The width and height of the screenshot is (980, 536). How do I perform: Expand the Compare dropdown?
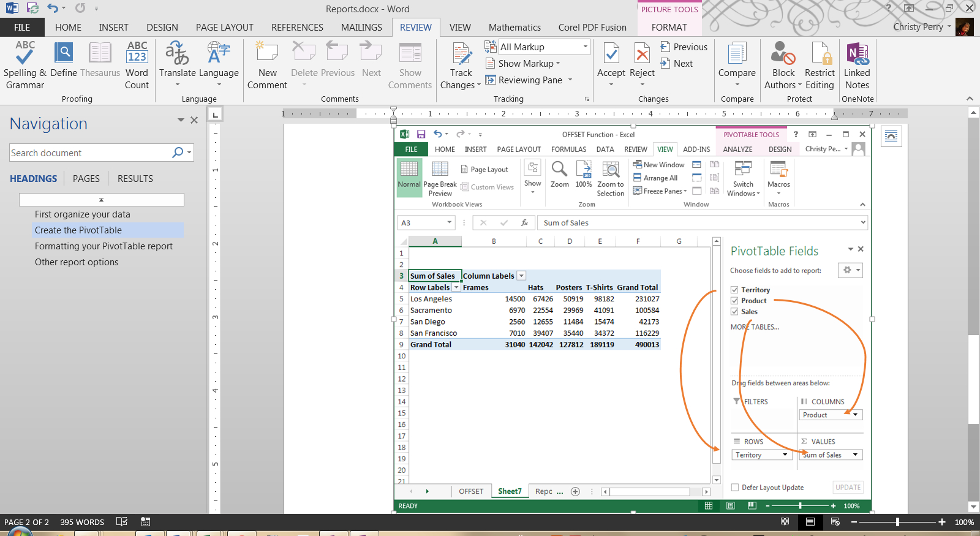point(737,85)
